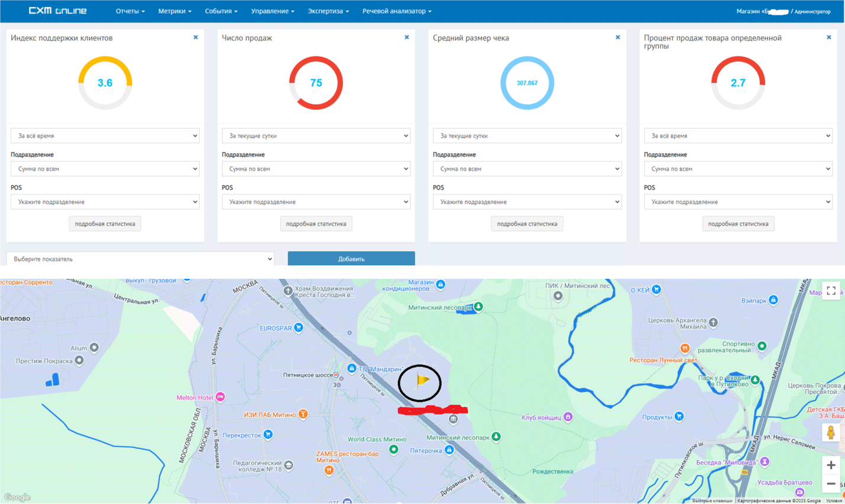Image resolution: width=845 pixels, height=504 pixels.
Task: Click the 2.7 red gauge circle
Action: coord(738,83)
